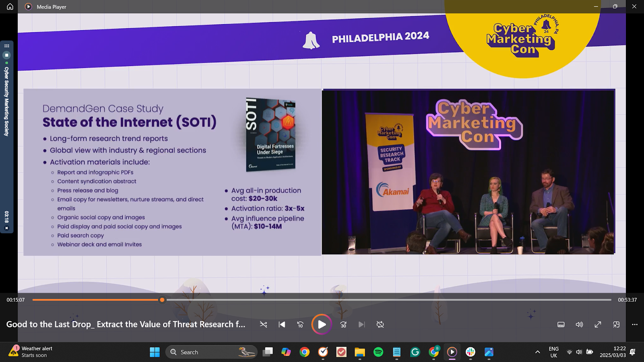
Task: Open the Weather alert widget
Action: [x=31, y=352]
